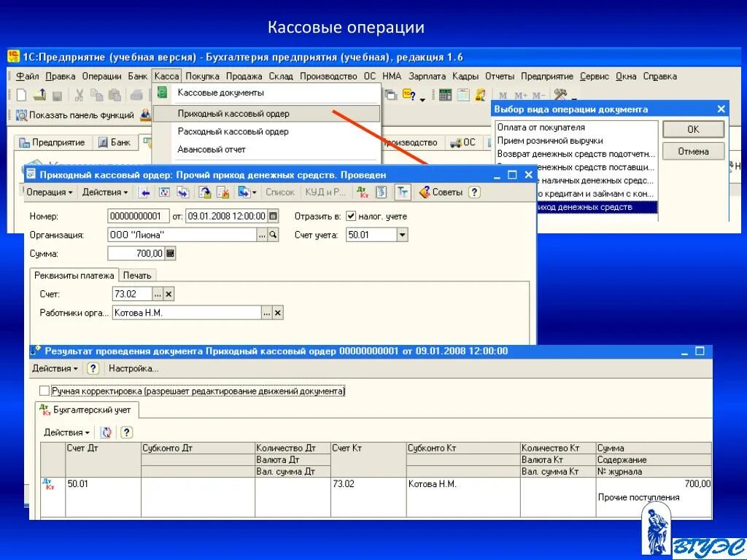
Task: Select the Бухгалтерский учет tab
Action: (88, 410)
